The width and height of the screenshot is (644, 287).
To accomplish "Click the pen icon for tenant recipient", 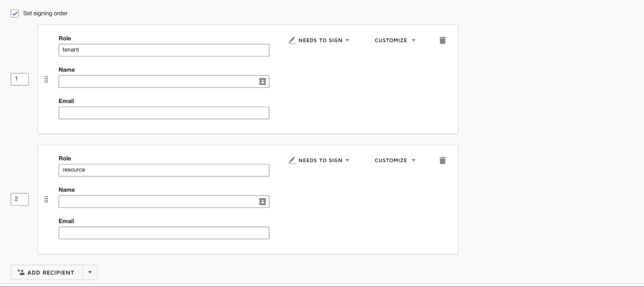I will click(292, 40).
